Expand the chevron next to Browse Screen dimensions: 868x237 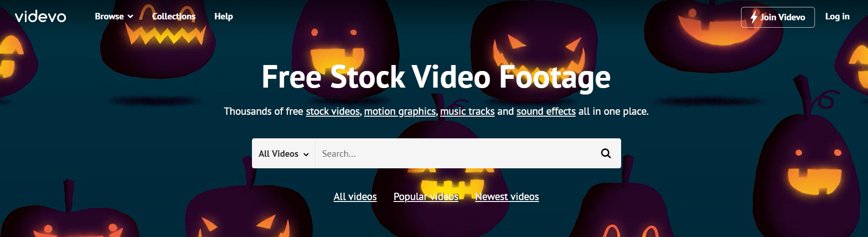[x=131, y=17]
